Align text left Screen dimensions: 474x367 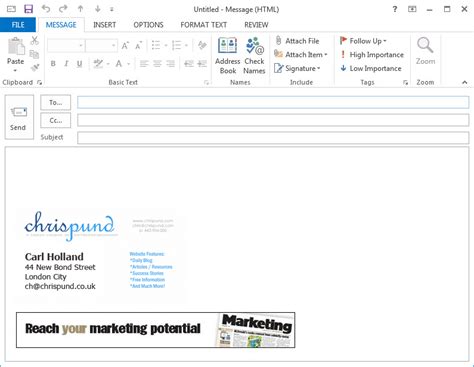[x=144, y=63]
